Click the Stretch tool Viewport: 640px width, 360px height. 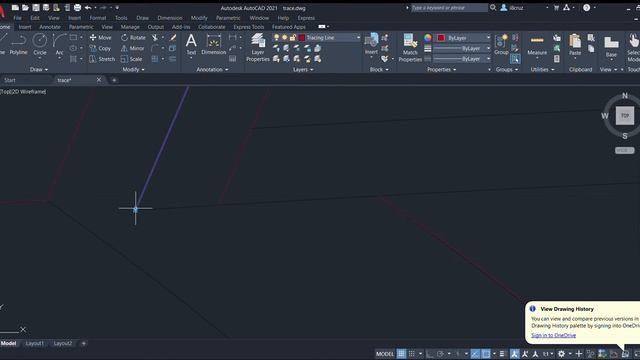[102, 59]
